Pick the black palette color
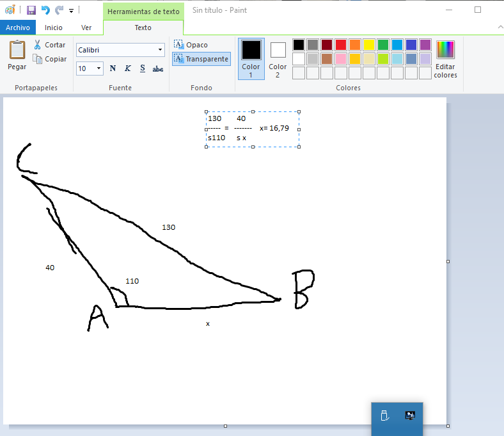The image size is (504, 436). point(299,45)
